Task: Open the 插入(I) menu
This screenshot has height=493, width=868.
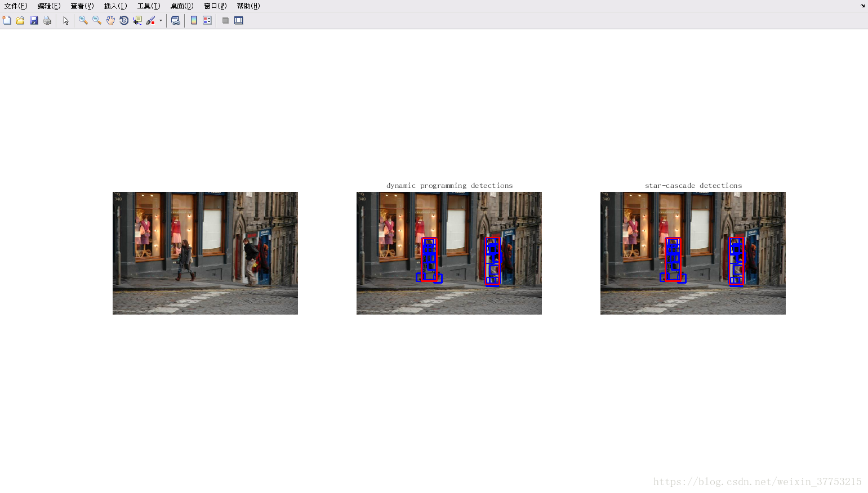Action: click(115, 6)
